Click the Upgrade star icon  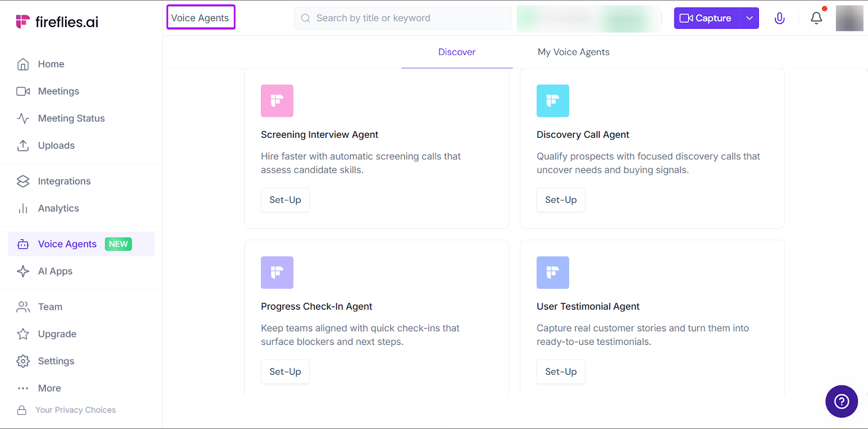(23, 334)
